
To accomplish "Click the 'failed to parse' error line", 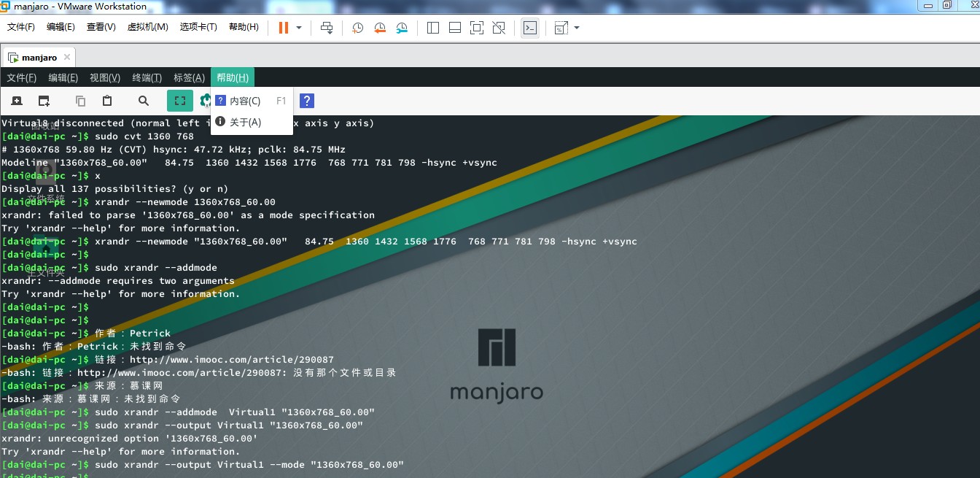I will tap(188, 215).
